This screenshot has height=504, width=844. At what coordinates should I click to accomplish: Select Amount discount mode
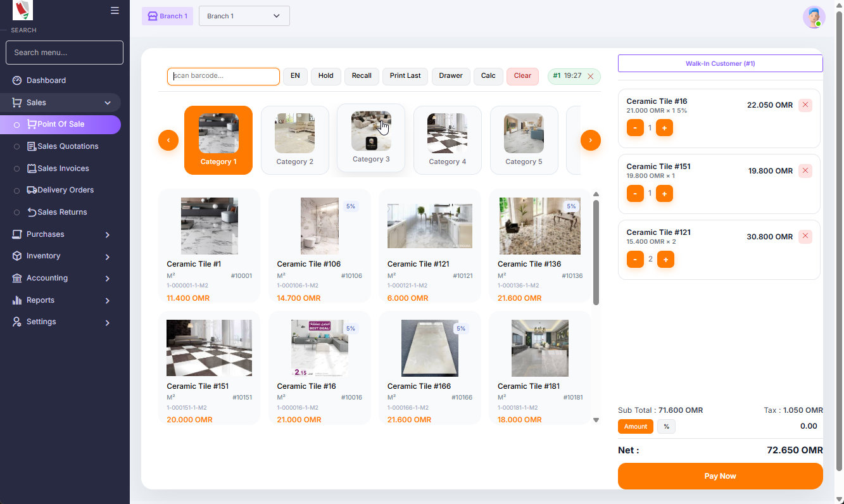[635, 427]
